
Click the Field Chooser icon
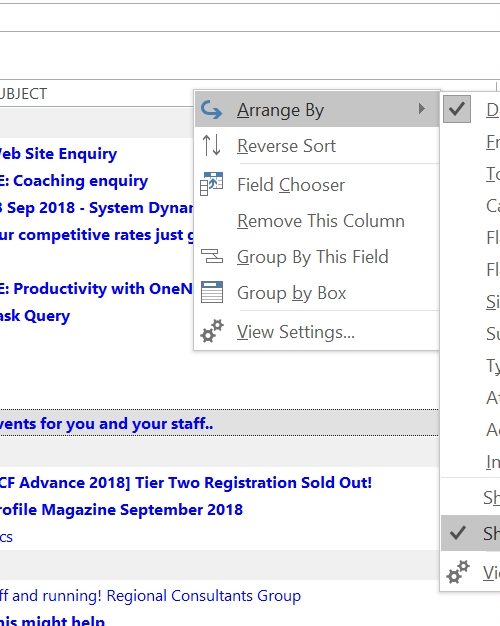point(211,184)
